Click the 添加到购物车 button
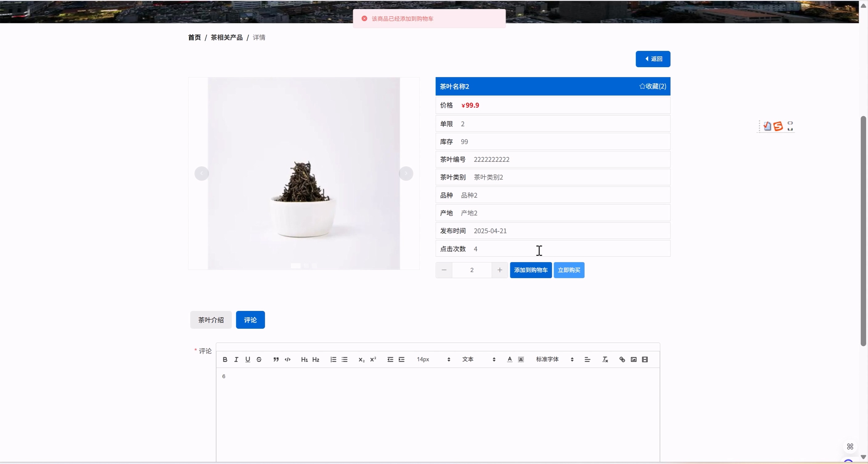This screenshot has width=868, height=464. coord(531,270)
